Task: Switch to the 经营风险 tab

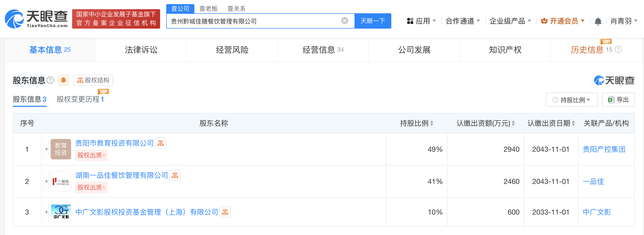Action: [232, 50]
